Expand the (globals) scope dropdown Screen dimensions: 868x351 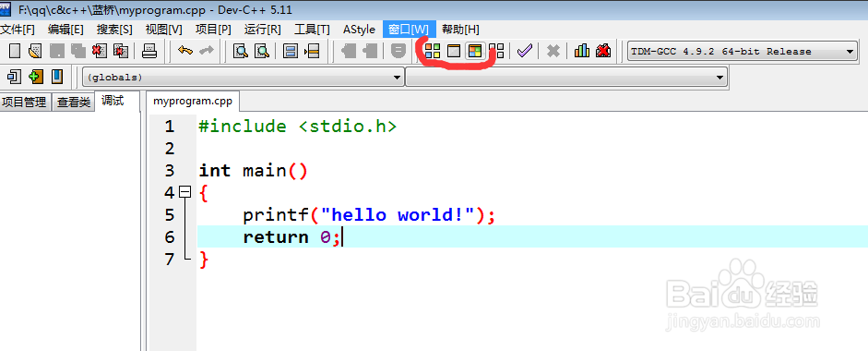[243, 78]
